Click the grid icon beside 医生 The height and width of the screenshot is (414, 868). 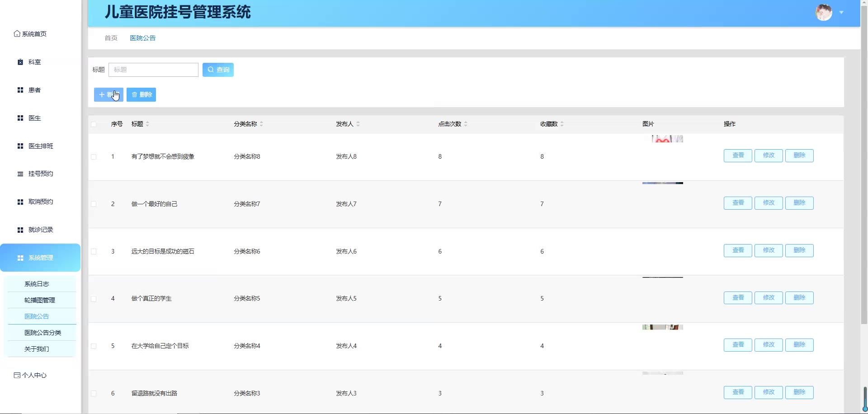click(x=20, y=118)
